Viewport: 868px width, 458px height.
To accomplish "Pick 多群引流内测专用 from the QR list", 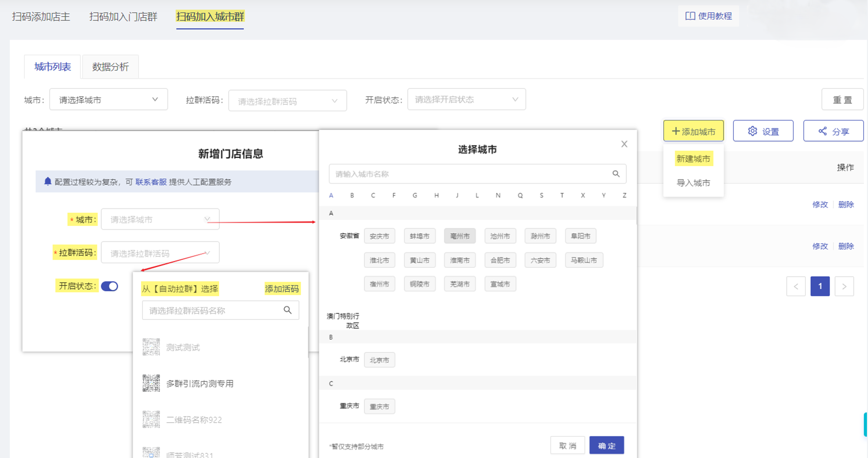I will (x=200, y=384).
